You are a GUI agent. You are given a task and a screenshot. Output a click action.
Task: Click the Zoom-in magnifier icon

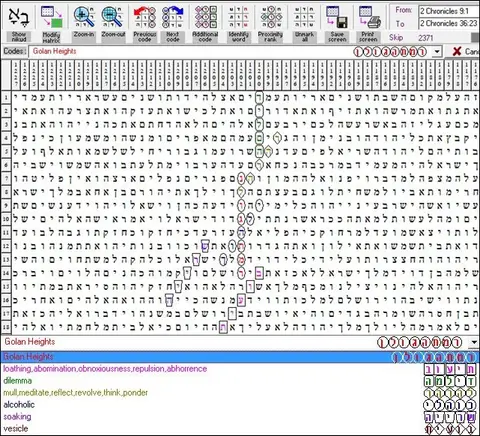coord(84,17)
